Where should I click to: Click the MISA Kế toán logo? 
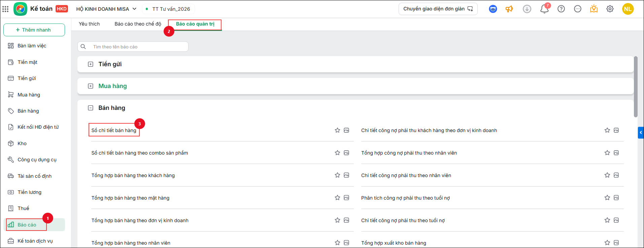coord(21,9)
